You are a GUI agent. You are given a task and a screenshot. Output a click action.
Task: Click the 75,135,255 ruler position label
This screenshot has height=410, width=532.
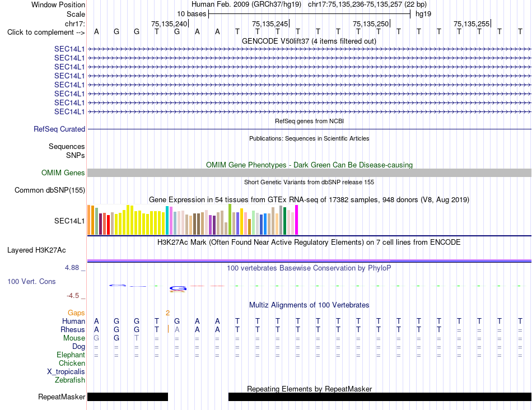(x=472, y=24)
